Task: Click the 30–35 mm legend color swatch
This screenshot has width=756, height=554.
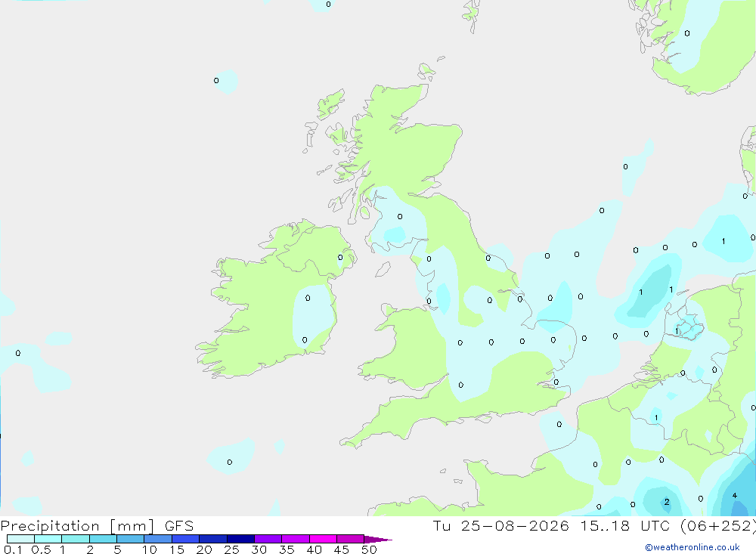Action: pos(268,539)
